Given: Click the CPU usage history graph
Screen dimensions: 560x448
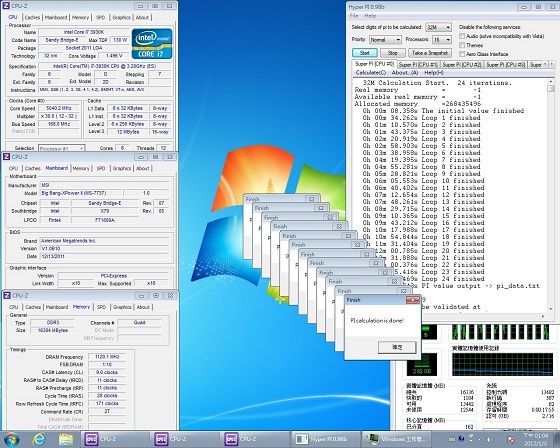Looking at the screenshot, I should (x=502, y=332).
